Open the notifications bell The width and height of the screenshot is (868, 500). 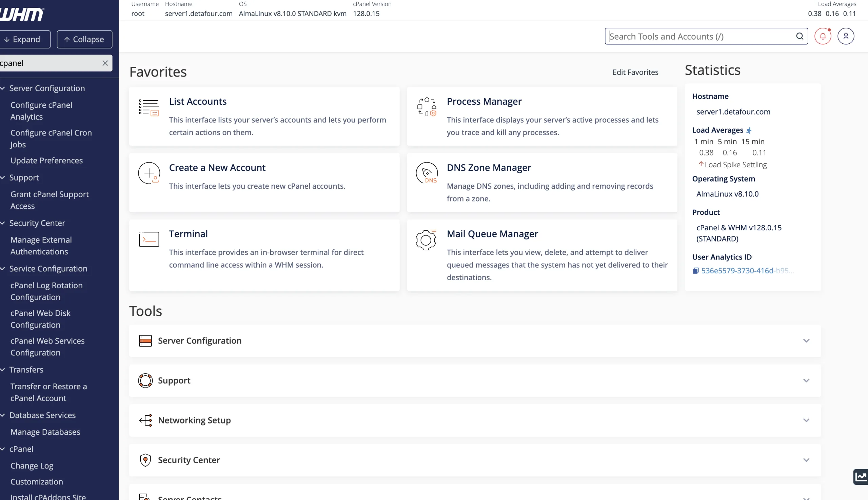click(823, 36)
